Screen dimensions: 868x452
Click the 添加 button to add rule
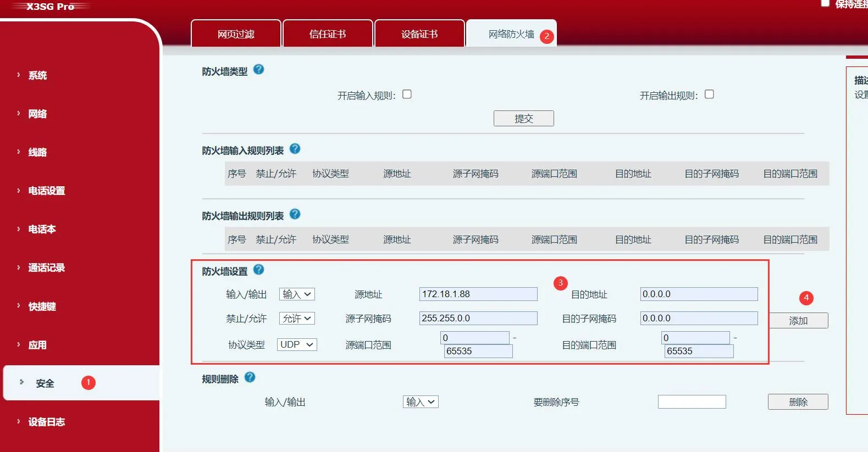[x=798, y=321]
